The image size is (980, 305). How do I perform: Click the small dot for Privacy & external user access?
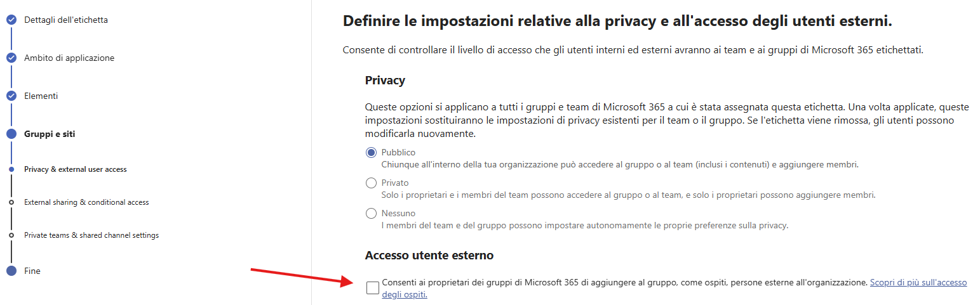coord(11,169)
